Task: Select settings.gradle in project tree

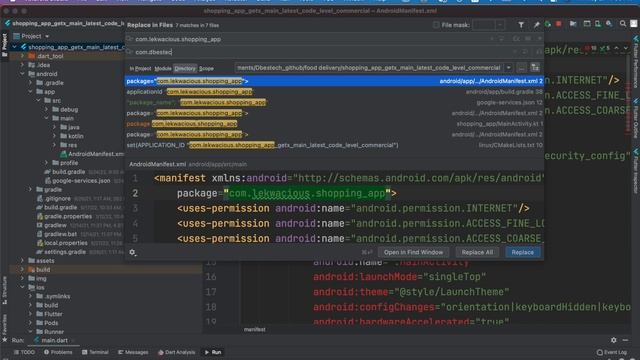Action: (61, 252)
